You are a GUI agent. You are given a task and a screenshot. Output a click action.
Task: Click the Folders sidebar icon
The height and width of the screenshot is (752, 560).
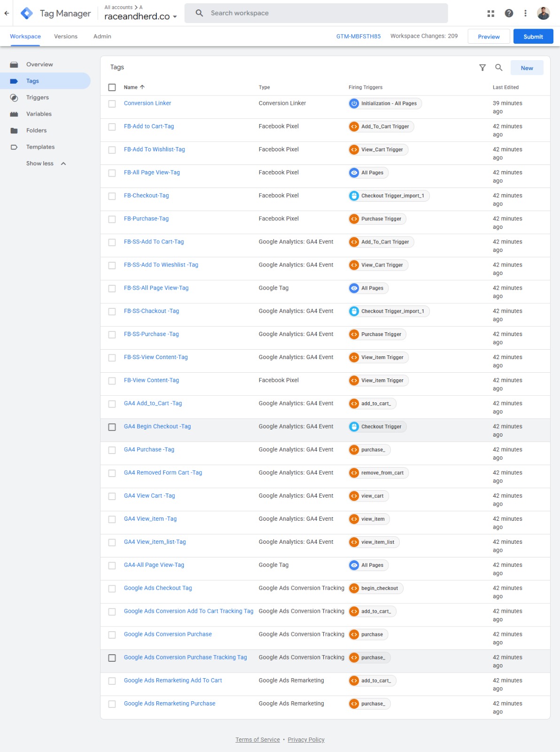pyautogui.click(x=14, y=130)
